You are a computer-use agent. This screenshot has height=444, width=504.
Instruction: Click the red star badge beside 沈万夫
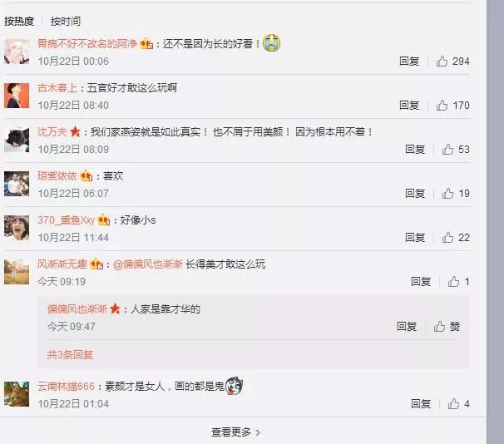pos(75,131)
